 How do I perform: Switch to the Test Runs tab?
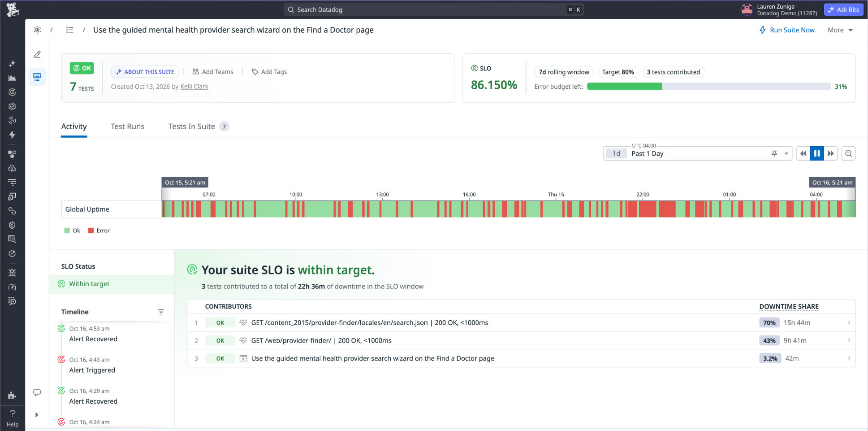(x=128, y=126)
